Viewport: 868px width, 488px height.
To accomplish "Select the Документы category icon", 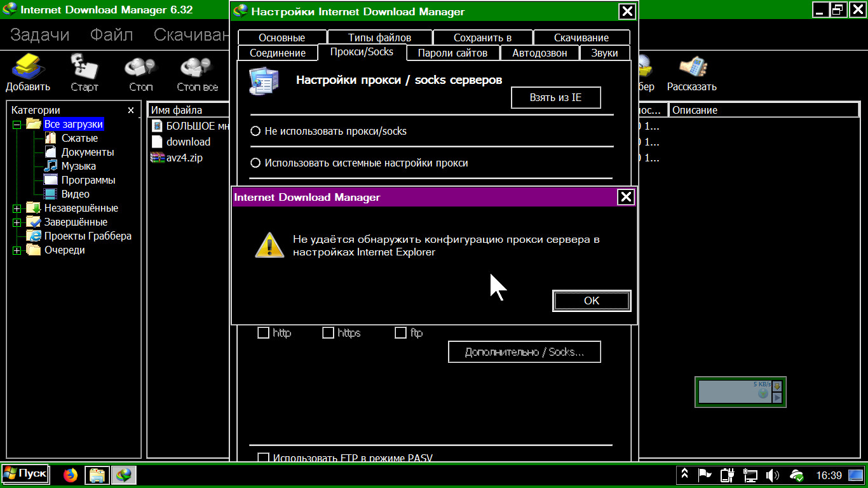I will (50, 152).
